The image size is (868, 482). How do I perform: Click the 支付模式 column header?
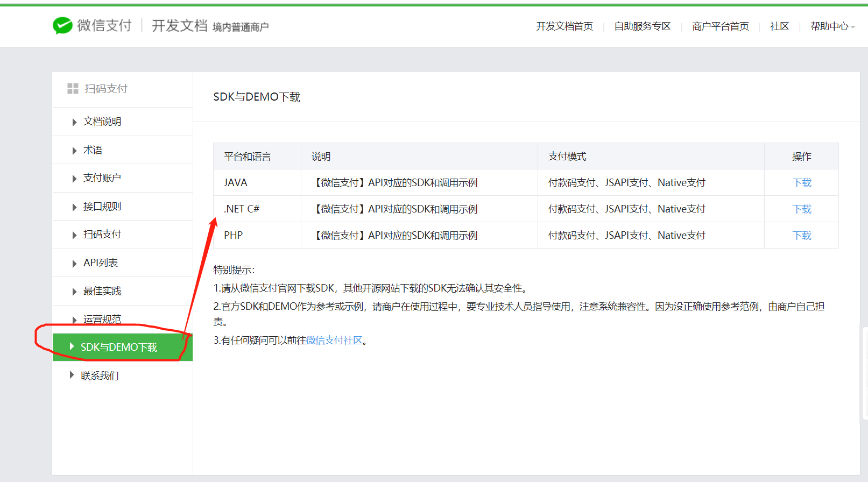click(651, 156)
